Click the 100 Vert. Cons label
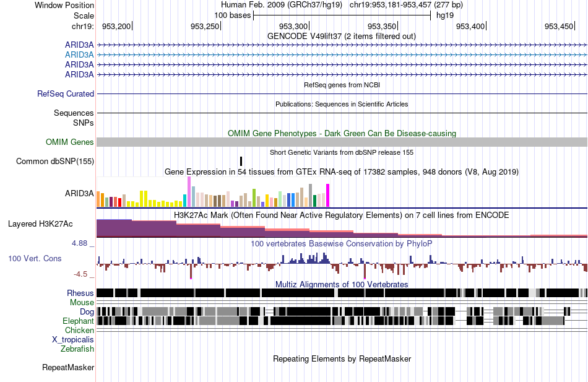Image resolution: width=588 pixels, height=382 pixels. pyautogui.click(x=35, y=259)
